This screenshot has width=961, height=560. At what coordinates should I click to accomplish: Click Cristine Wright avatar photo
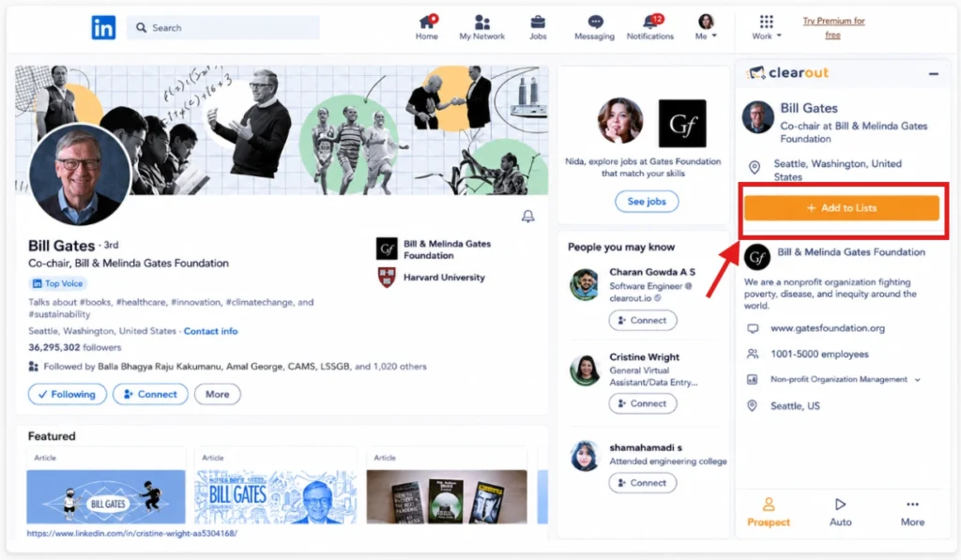[585, 371]
